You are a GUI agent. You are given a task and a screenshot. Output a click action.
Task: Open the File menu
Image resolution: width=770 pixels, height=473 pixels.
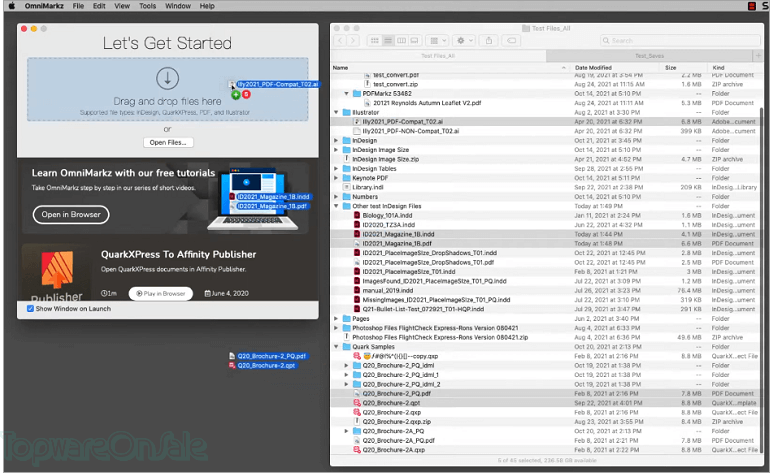click(78, 6)
